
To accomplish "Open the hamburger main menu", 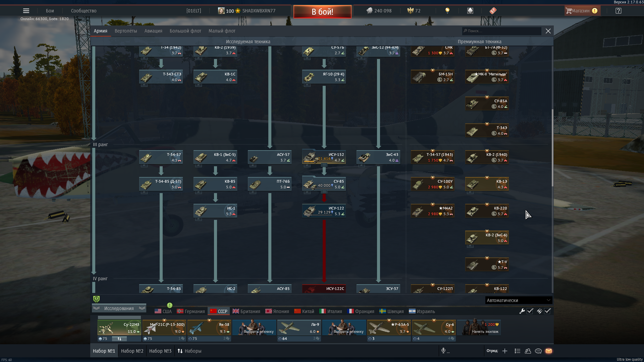I will tap(26, 11).
